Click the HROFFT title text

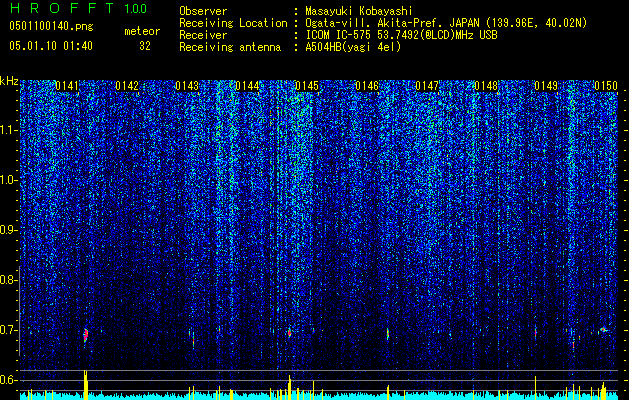point(61,8)
